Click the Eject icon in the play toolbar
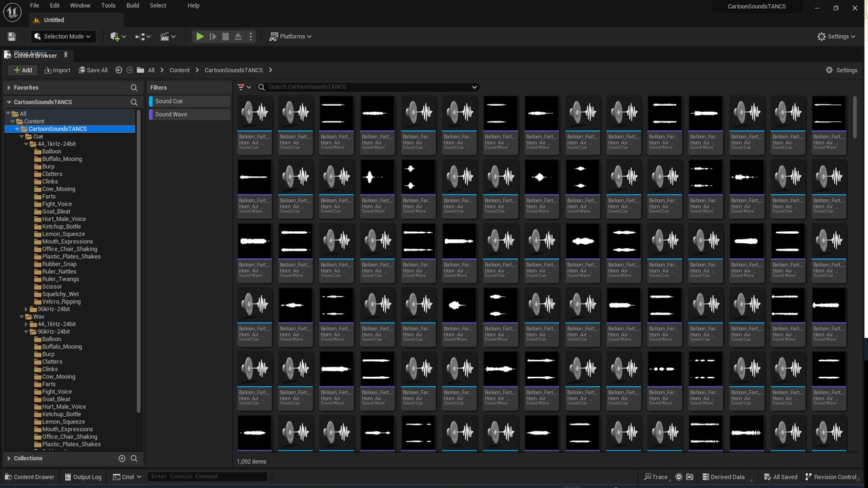Viewport: 868px width, 488px height. coord(238,37)
